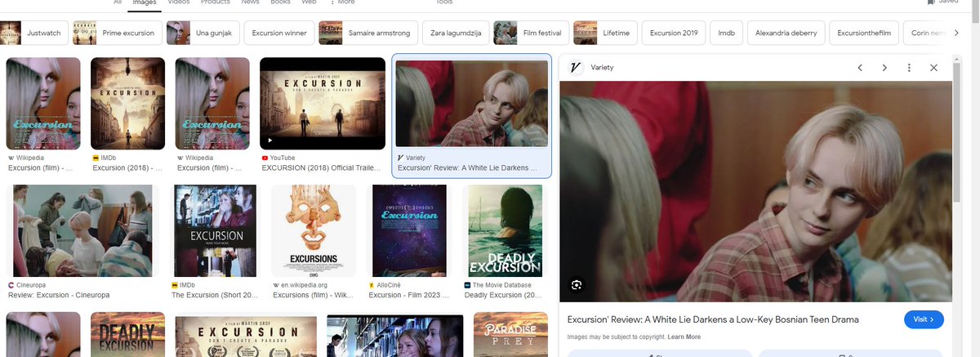Open the three-dot more options menu
Viewport: 980px width, 357px height.
coord(909,68)
